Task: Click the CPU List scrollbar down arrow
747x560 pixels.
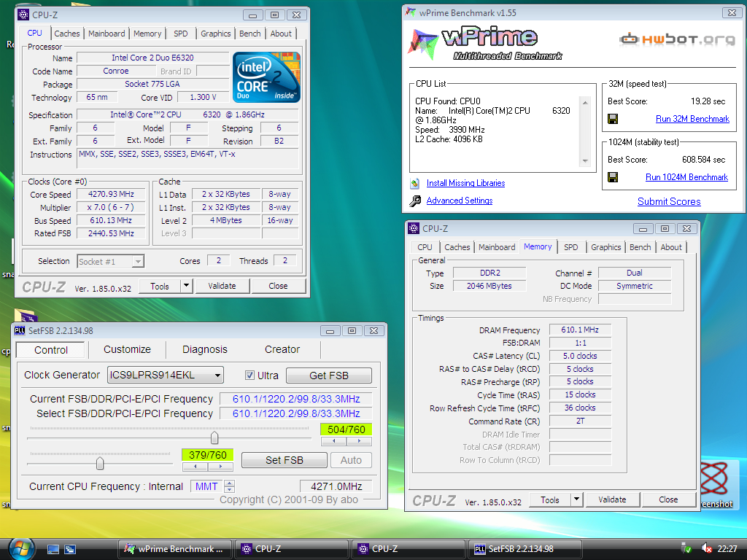Action: coord(585,161)
